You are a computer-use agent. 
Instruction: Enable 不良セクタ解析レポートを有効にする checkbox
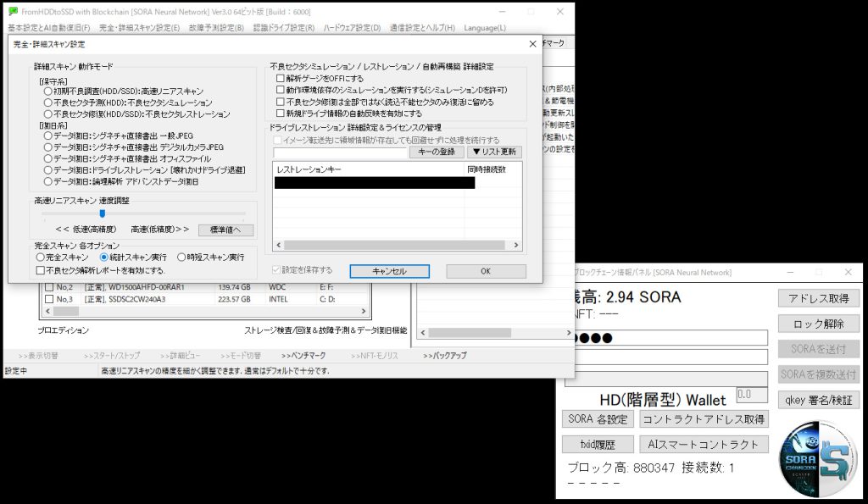coord(41,270)
